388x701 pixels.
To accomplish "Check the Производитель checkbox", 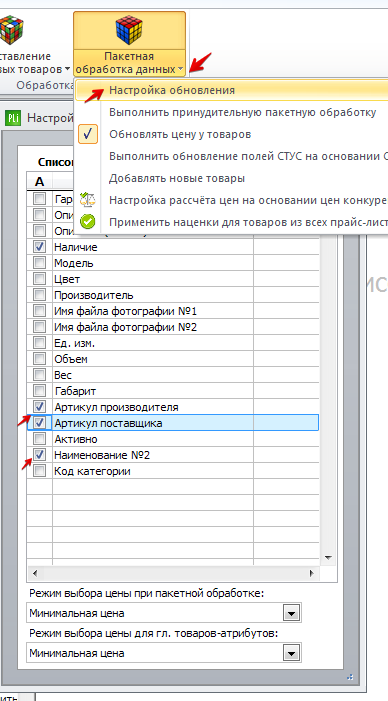I will click(40, 295).
